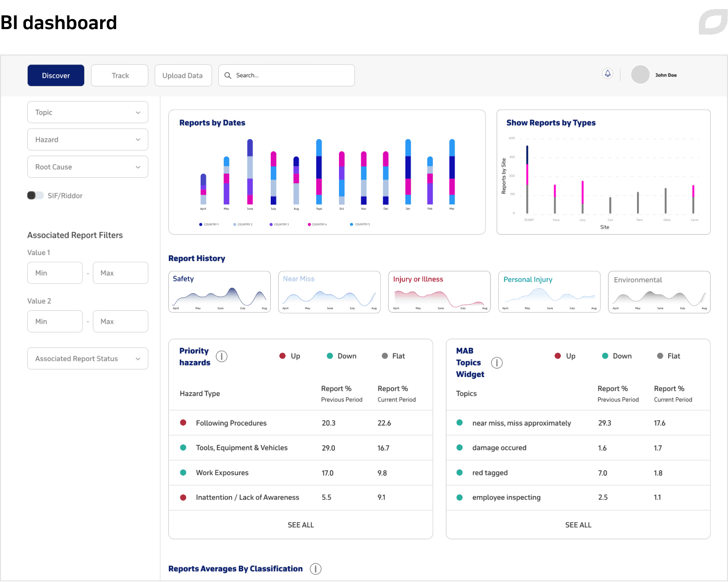728x582 pixels.
Task: Open the notification bell icon
Action: [607, 74]
